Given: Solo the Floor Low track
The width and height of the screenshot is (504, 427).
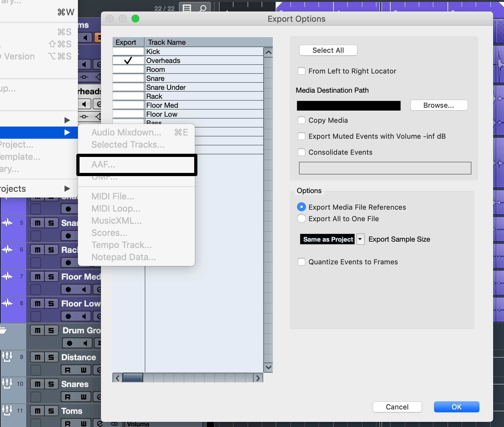Looking at the screenshot, I should 51,304.
